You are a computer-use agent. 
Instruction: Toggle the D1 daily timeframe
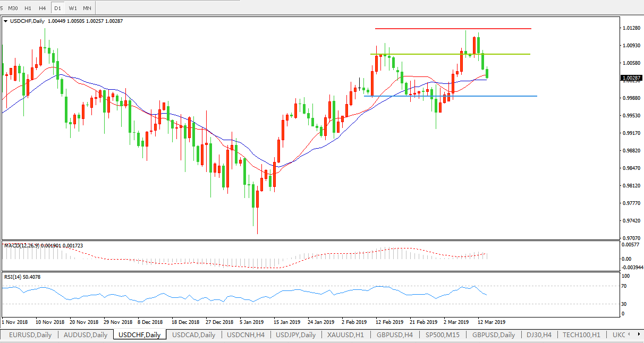click(57, 8)
